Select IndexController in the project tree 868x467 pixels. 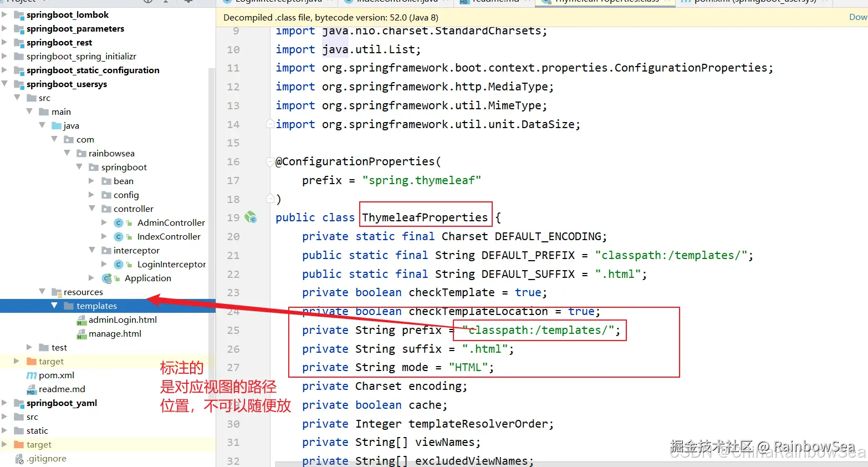pos(169,237)
